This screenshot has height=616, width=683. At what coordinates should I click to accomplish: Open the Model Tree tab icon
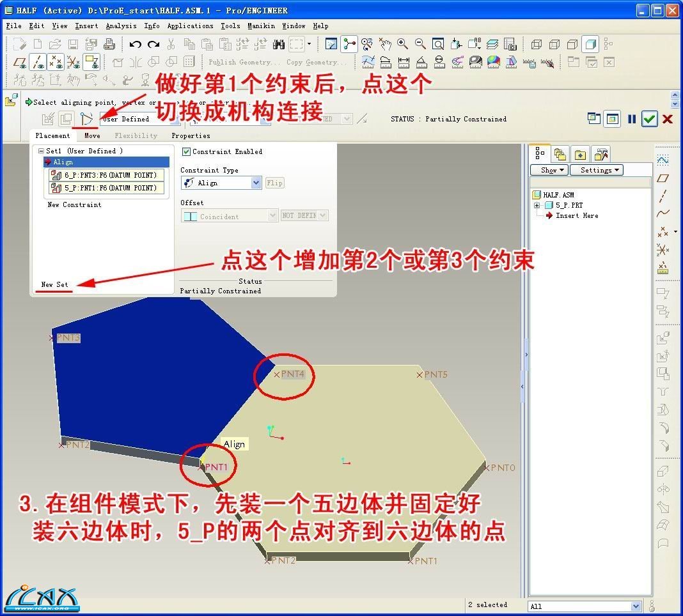pos(540,153)
